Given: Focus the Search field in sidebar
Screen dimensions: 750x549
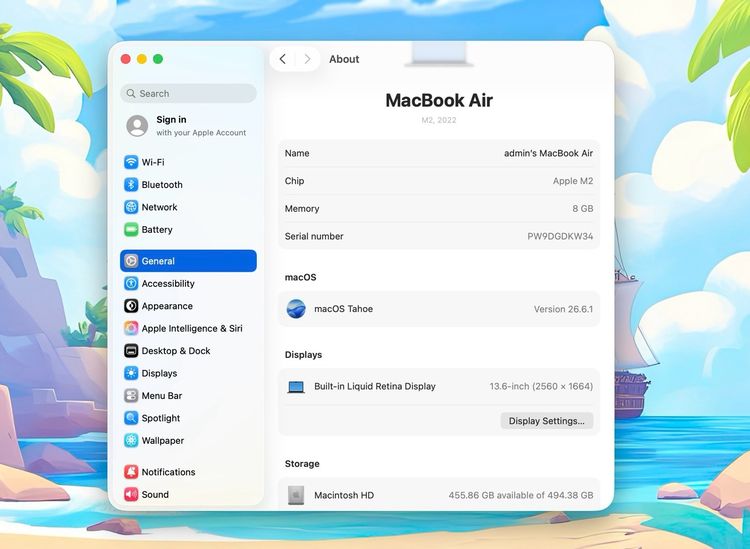Looking at the screenshot, I should click(188, 93).
